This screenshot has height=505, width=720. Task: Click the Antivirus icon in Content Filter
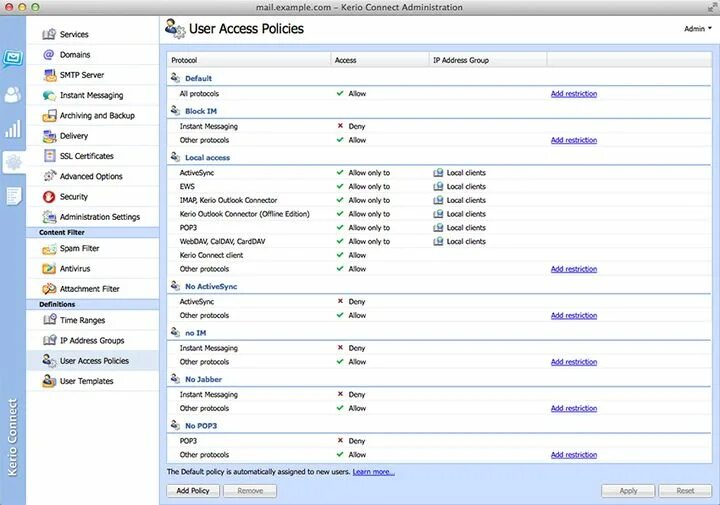(49, 269)
